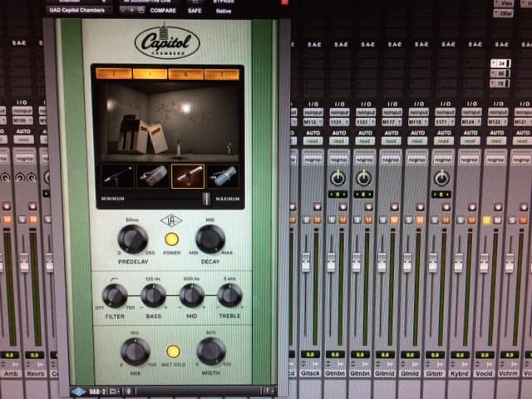Select the second orange chamber tab
The height and width of the screenshot is (399, 532).
[x=150, y=74]
